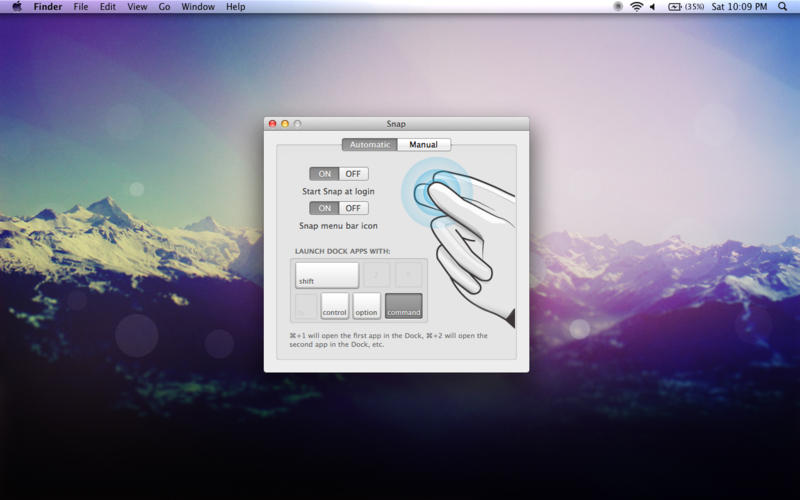Switch to the Manual tab

coord(423,144)
